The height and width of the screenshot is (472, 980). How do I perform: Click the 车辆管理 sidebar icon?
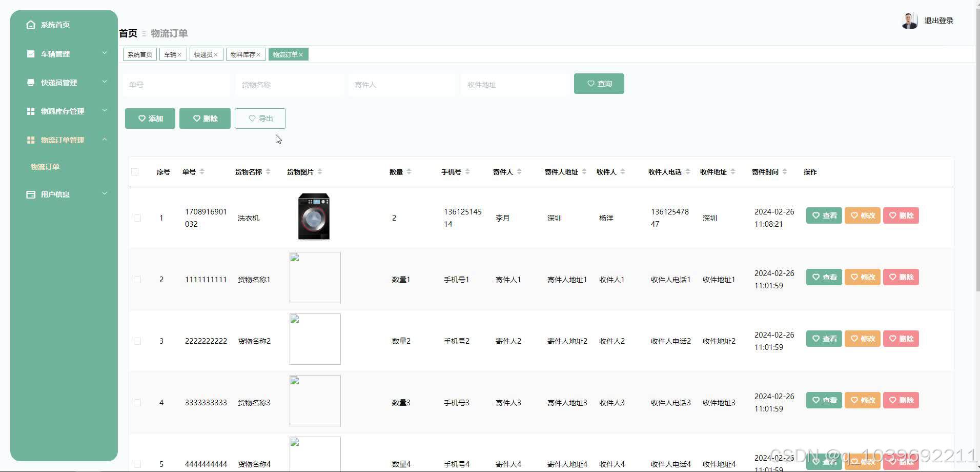[31, 54]
